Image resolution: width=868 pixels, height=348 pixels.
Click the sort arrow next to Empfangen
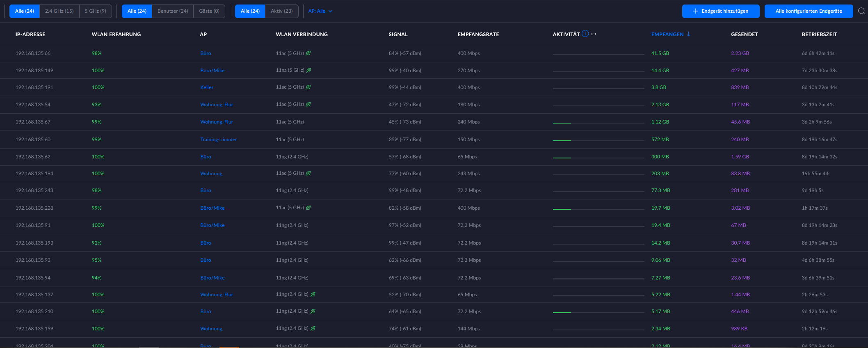688,34
